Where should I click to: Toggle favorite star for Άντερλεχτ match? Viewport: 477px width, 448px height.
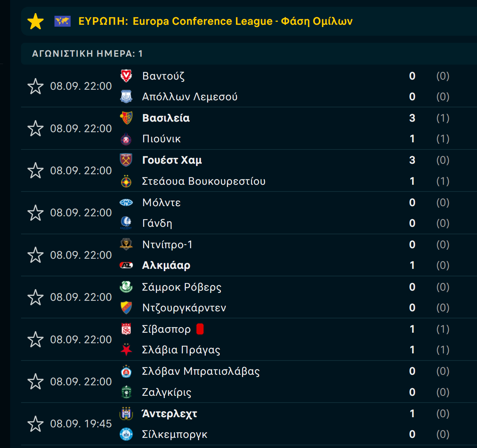coord(36,424)
